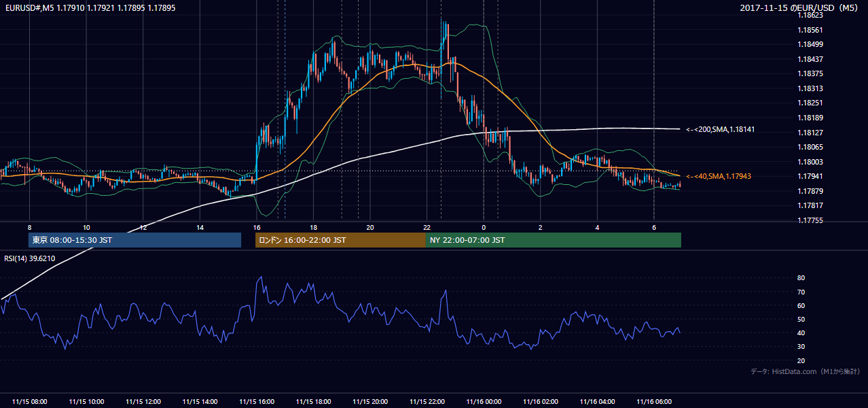This screenshot has width=868, height=408.
Task: Click hour tick 0 under price chart
Action: click(484, 227)
